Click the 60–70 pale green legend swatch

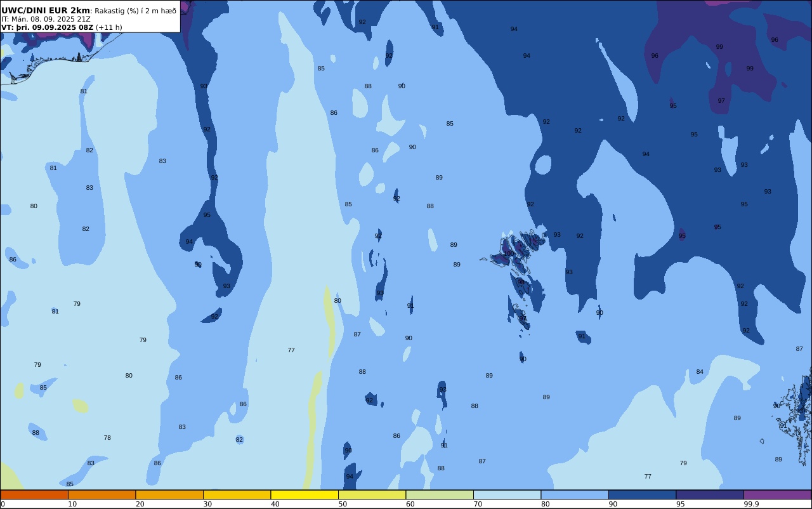[440, 494]
